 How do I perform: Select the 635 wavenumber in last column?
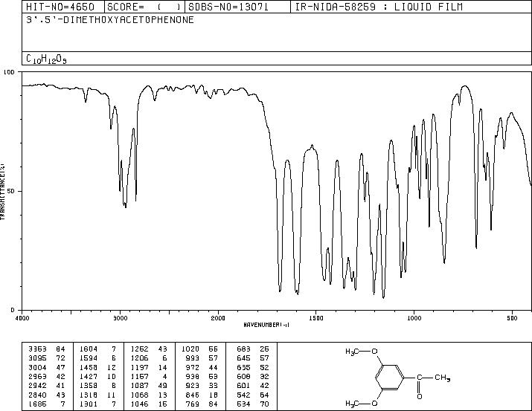tap(243, 368)
